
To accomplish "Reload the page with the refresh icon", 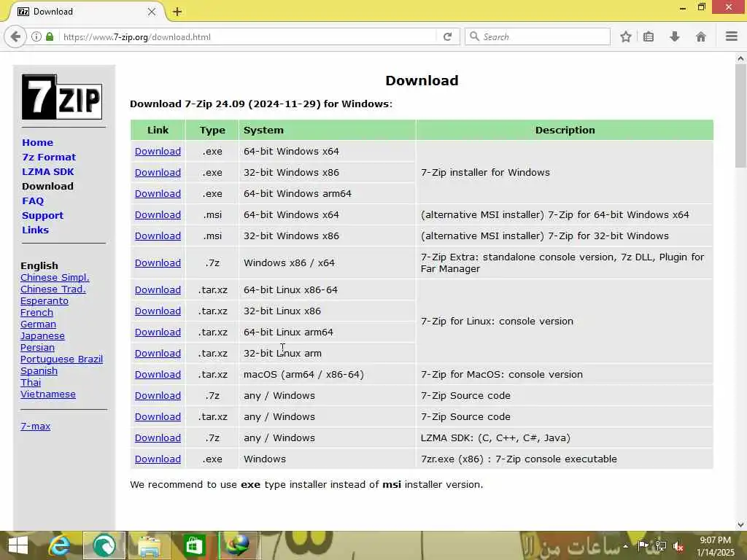I will 447,36.
